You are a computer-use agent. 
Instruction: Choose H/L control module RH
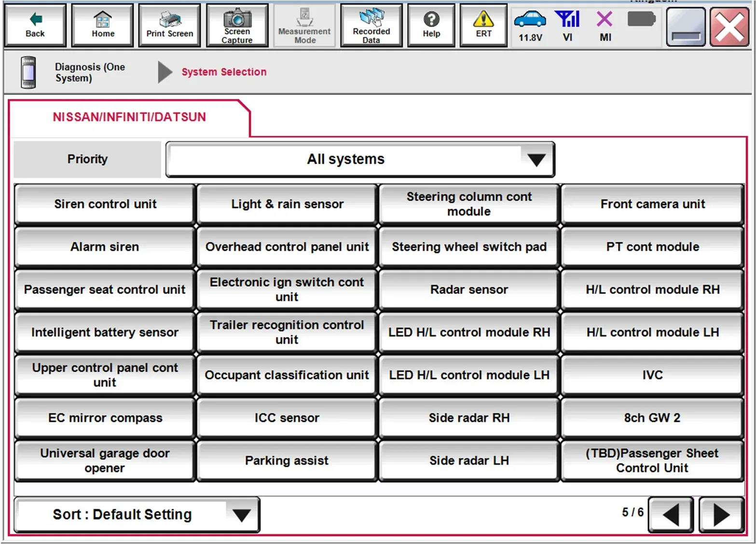[652, 290]
